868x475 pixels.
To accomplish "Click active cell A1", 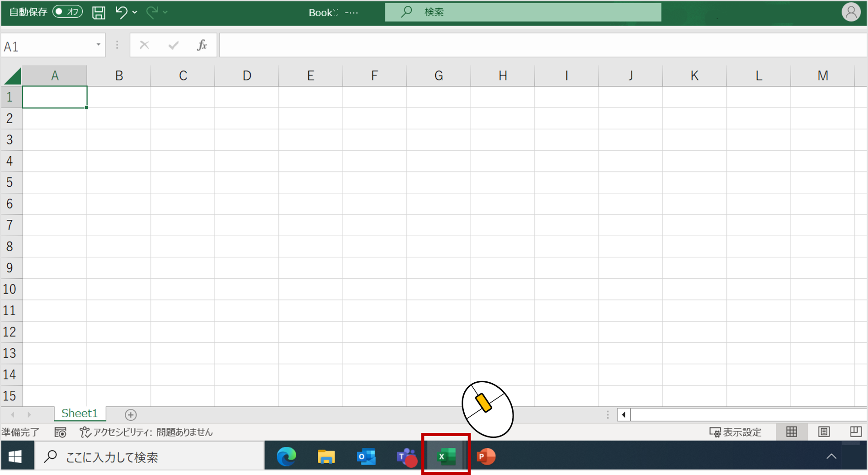I will click(55, 97).
